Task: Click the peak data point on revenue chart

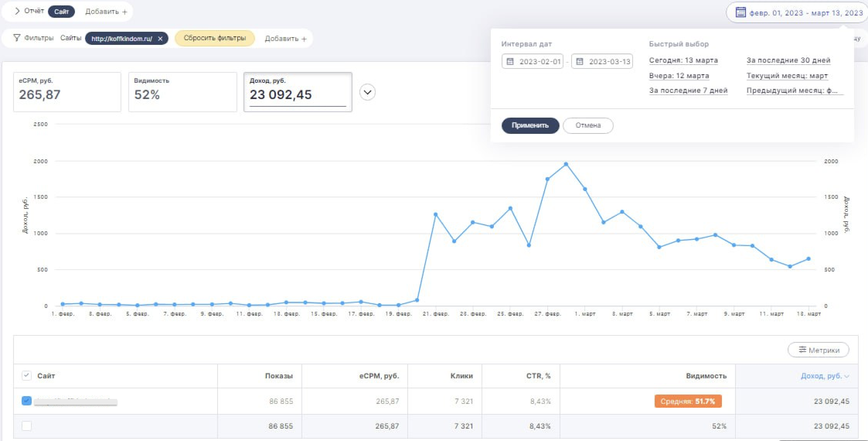Action: pos(566,164)
